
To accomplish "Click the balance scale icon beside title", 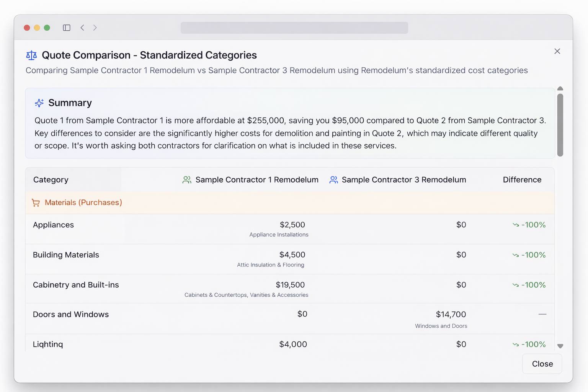I will [31, 56].
